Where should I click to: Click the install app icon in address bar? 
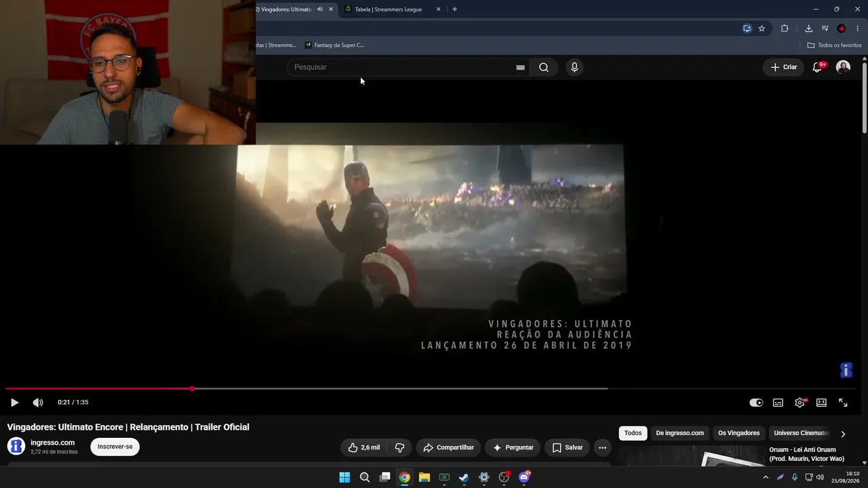coord(747,28)
